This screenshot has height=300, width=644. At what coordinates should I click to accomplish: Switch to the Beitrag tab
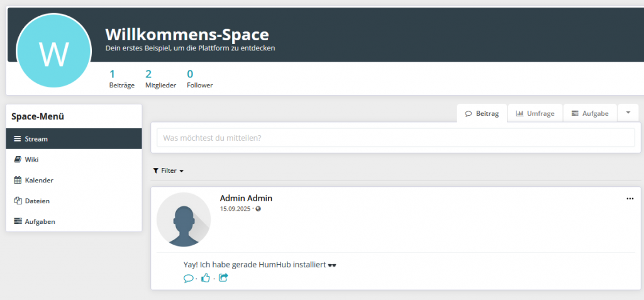click(x=482, y=114)
